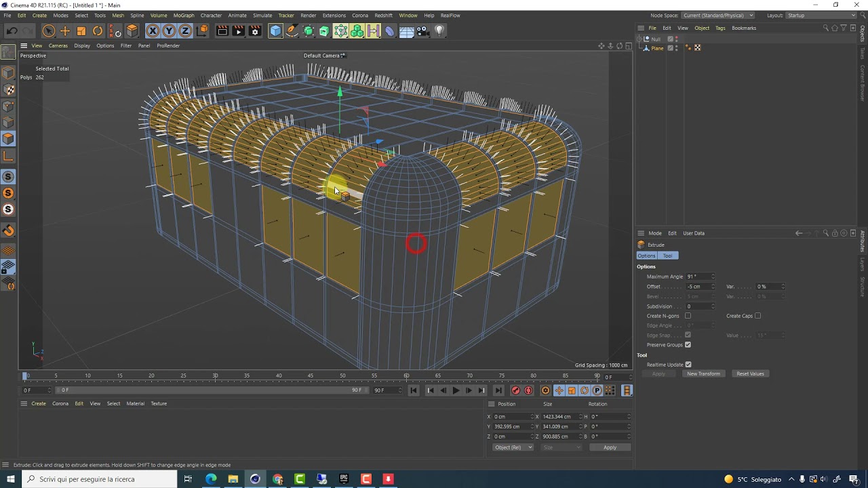Image resolution: width=868 pixels, height=488 pixels.
Task: Click frame 50 on the timeline ruler
Action: point(342,375)
